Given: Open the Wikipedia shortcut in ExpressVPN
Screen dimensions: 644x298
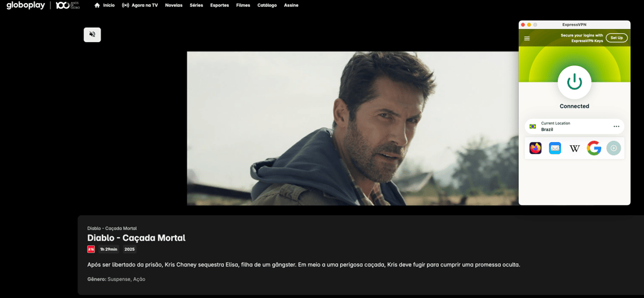Looking at the screenshot, I should pos(575,148).
